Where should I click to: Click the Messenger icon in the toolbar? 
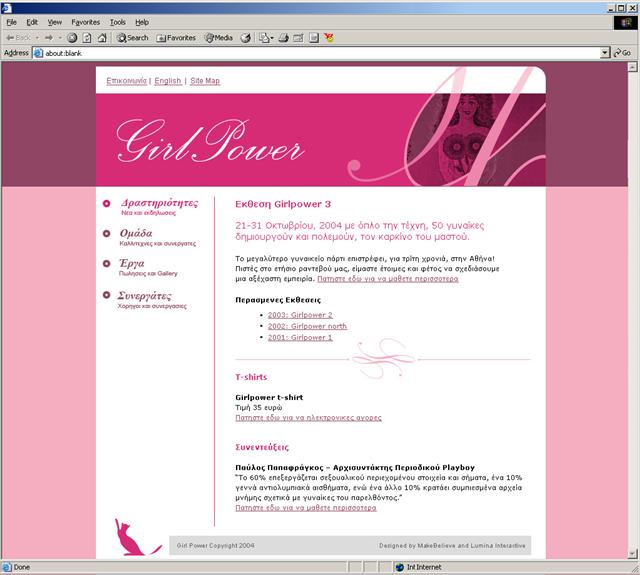click(x=329, y=38)
